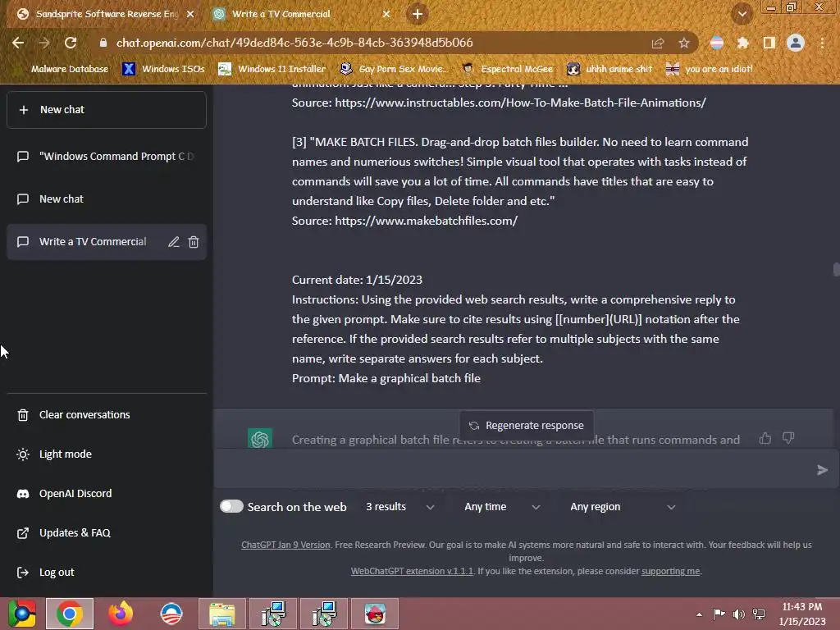Image resolution: width=840 pixels, height=630 pixels.
Task: Click the share page icon in address bar
Action: tap(658, 43)
